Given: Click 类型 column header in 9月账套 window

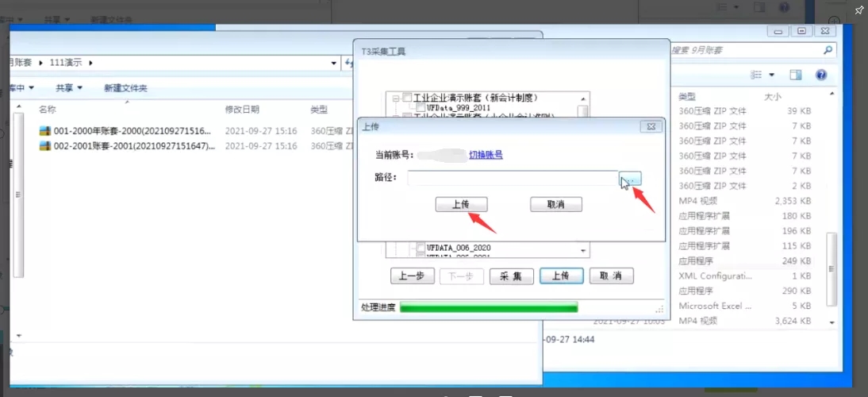Looking at the screenshot, I should point(687,96).
